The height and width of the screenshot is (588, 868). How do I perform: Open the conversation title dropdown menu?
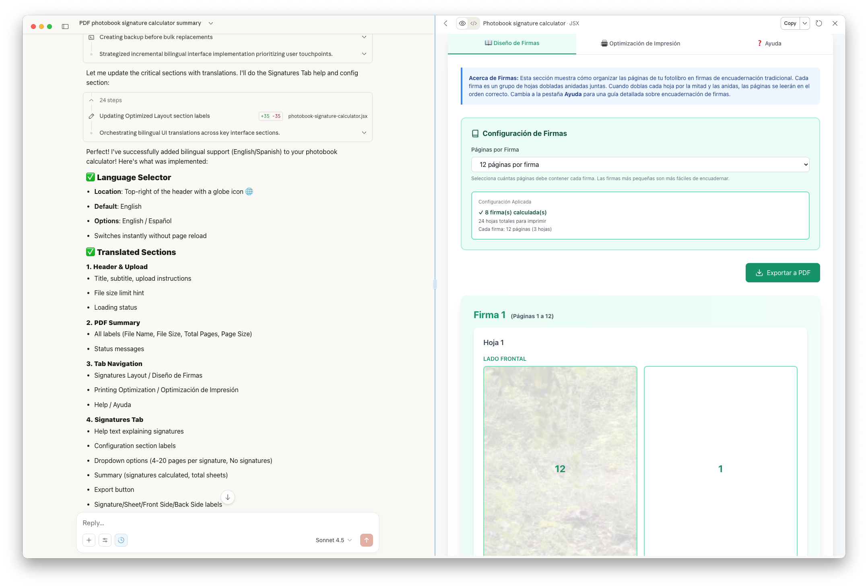211,23
